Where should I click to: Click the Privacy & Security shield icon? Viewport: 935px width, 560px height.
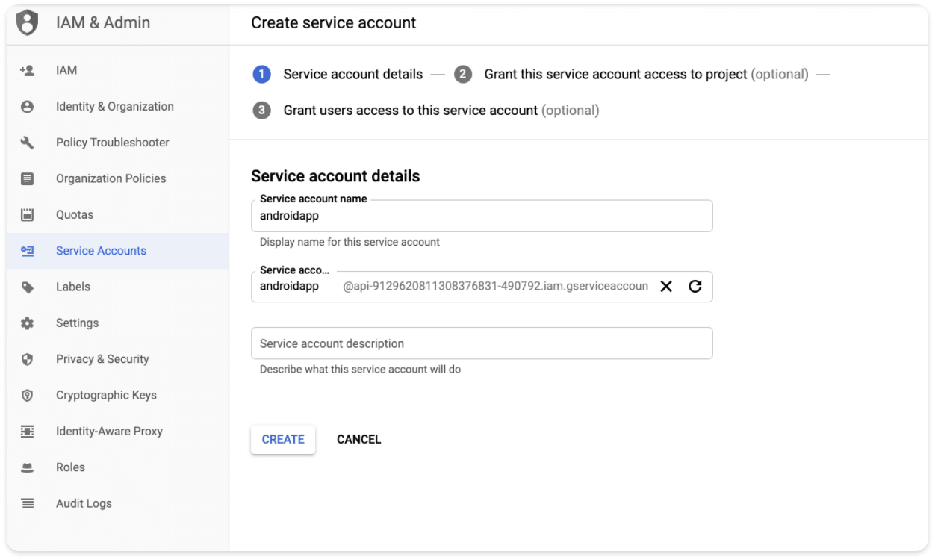coord(28,359)
